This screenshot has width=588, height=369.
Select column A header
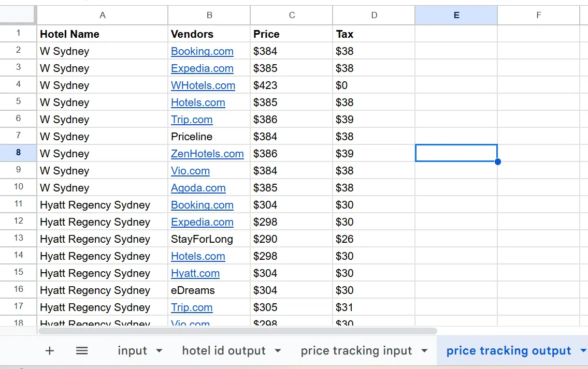point(103,16)
